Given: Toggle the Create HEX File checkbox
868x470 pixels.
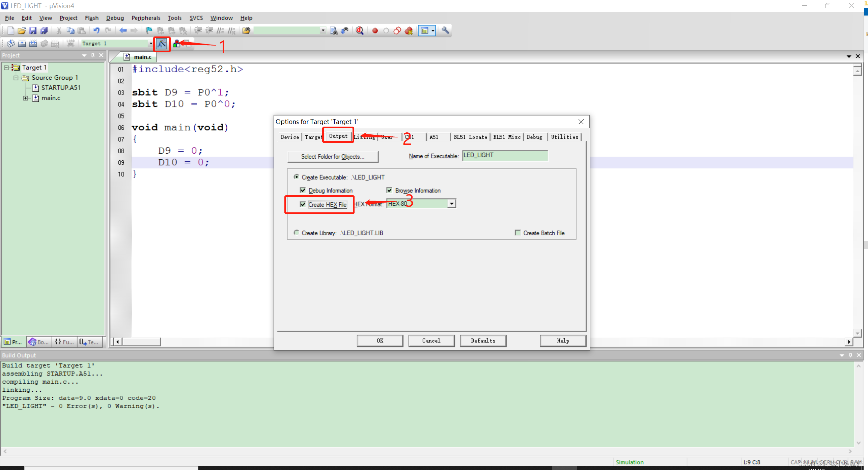Looking at the screenshot, I should tap(303, 205).
